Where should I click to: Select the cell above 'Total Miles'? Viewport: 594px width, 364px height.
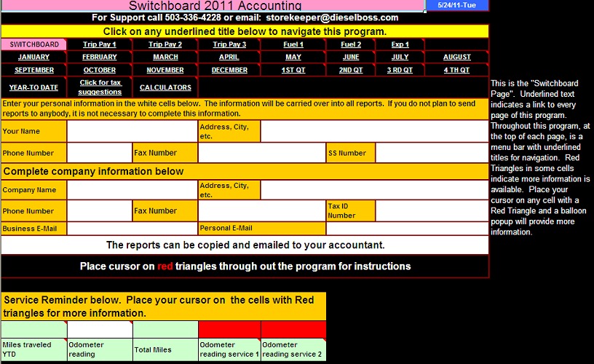(165, 330)
